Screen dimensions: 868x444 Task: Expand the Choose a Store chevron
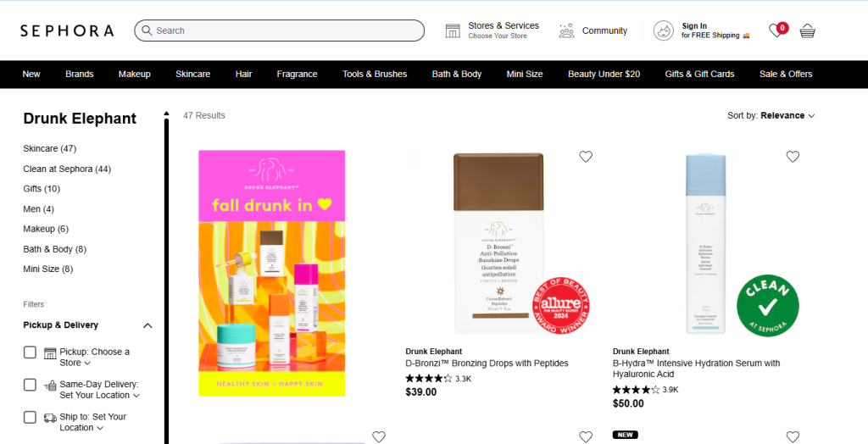87,364
